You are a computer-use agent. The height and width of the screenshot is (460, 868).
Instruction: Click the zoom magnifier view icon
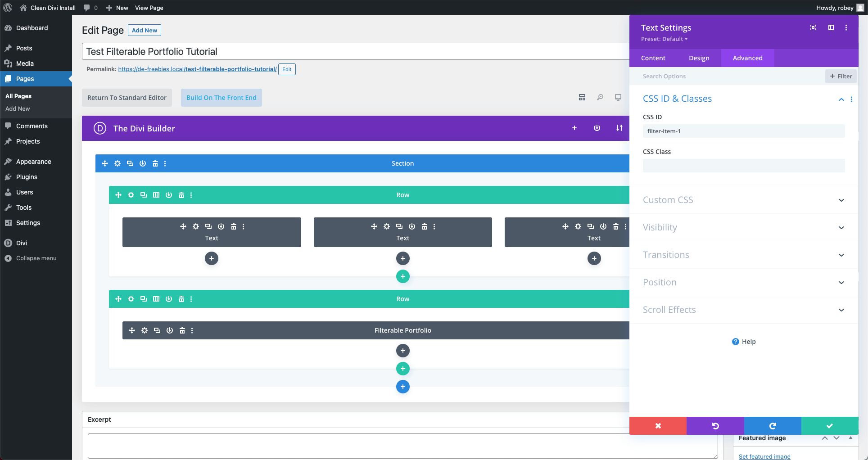[x=600, y=97]
